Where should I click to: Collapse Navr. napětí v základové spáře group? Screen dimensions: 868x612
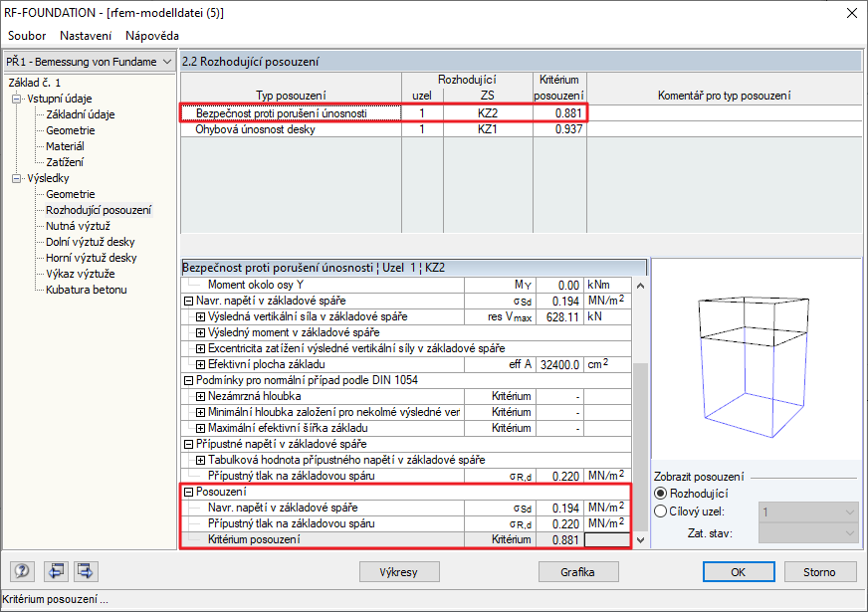(x=188, y=301)
